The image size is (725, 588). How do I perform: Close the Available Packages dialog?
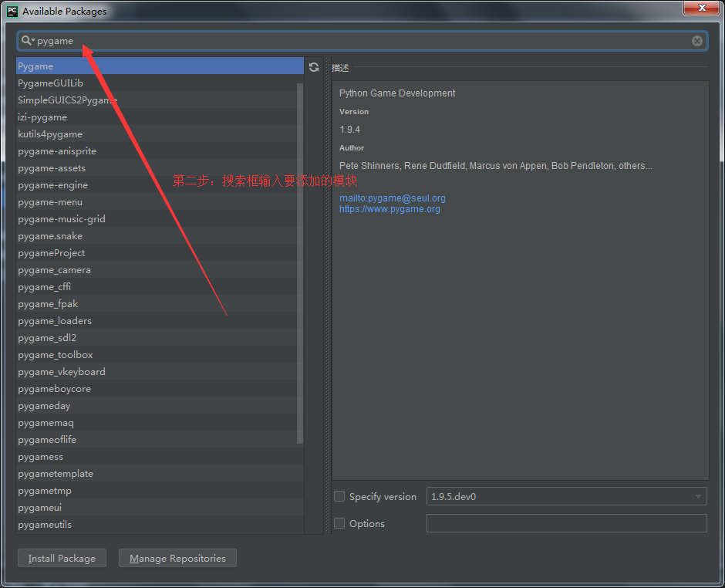click(701, 8)
